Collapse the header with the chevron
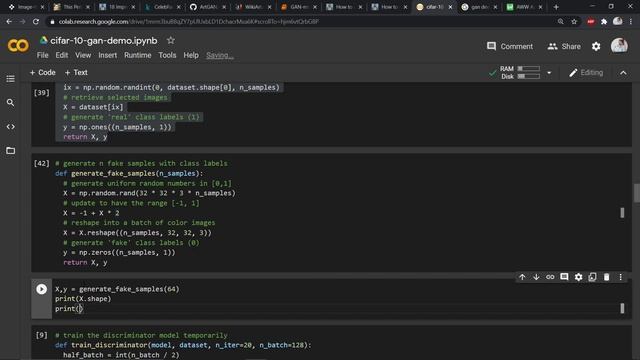This screenshot has width=640, height=360. 623,73
